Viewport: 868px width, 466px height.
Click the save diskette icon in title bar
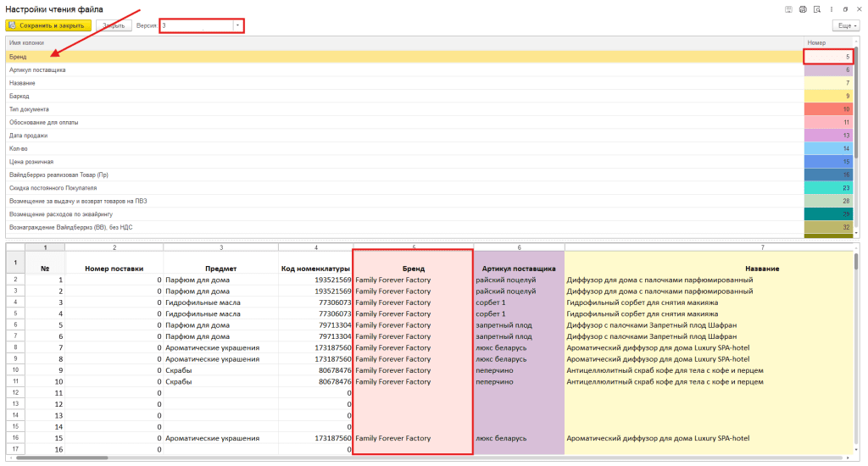tap(789, 8)
